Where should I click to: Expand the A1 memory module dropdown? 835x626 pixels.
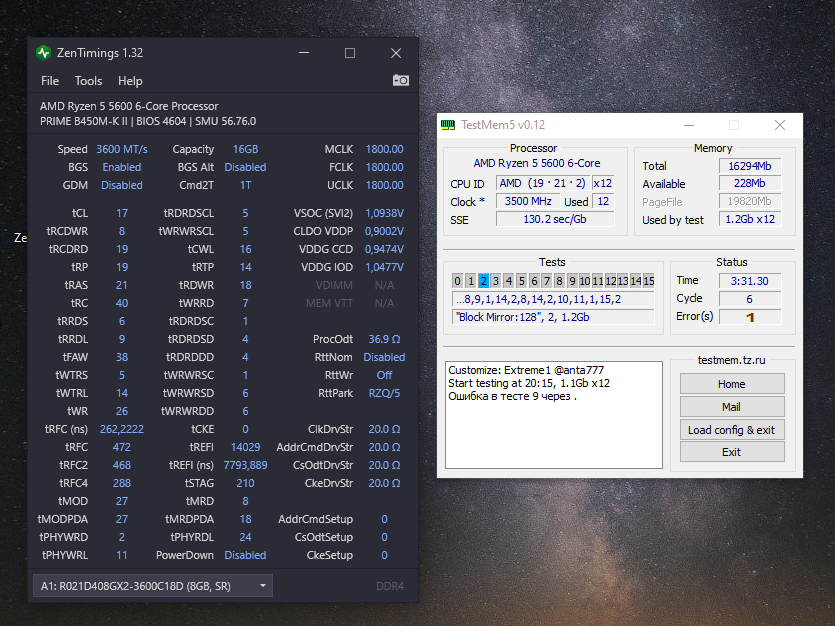[153, 586]
